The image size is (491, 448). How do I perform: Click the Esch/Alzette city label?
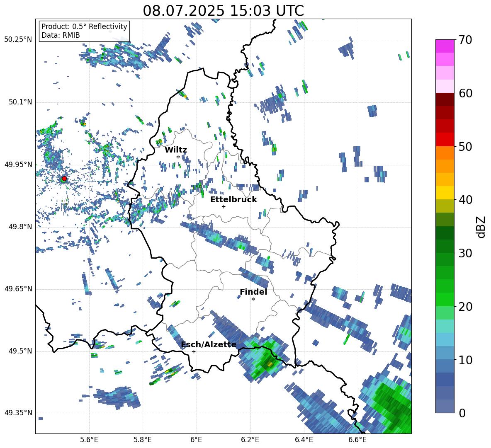point(209,345)
